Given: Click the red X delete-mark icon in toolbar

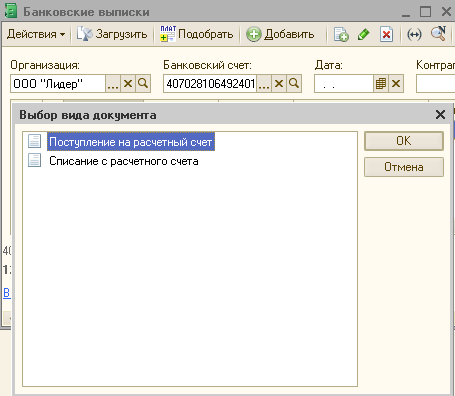Looking at the screenshot, I should click(386, 34).
